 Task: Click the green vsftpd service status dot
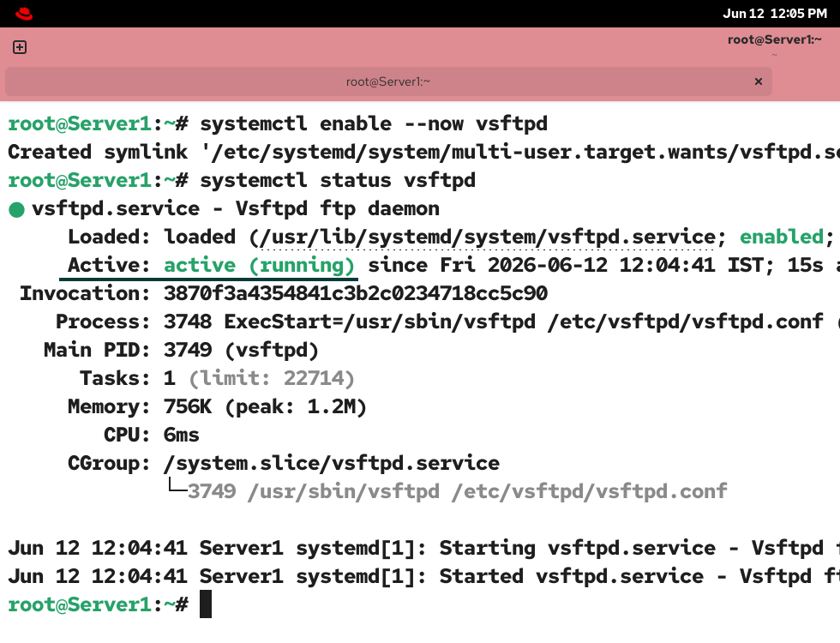(16, 209)
